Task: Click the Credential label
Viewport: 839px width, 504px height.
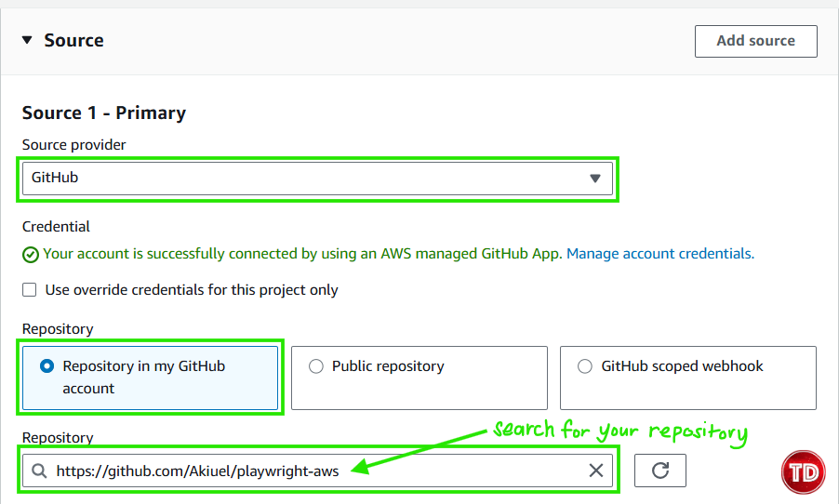Action: 56,227
